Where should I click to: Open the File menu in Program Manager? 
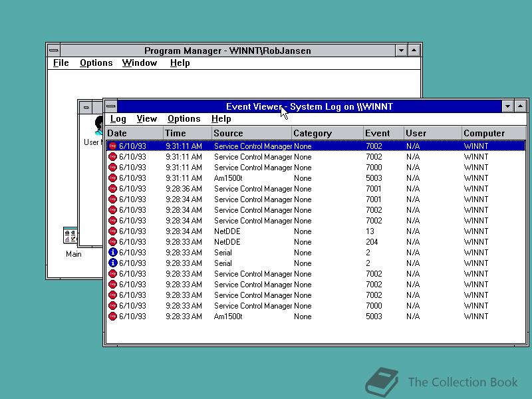coord(61,63)
